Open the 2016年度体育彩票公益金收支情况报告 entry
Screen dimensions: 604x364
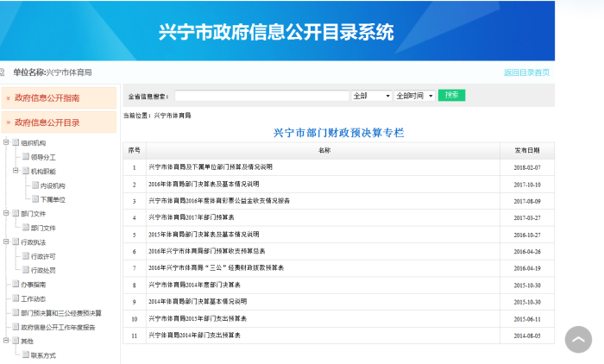[x=219, y=201]
